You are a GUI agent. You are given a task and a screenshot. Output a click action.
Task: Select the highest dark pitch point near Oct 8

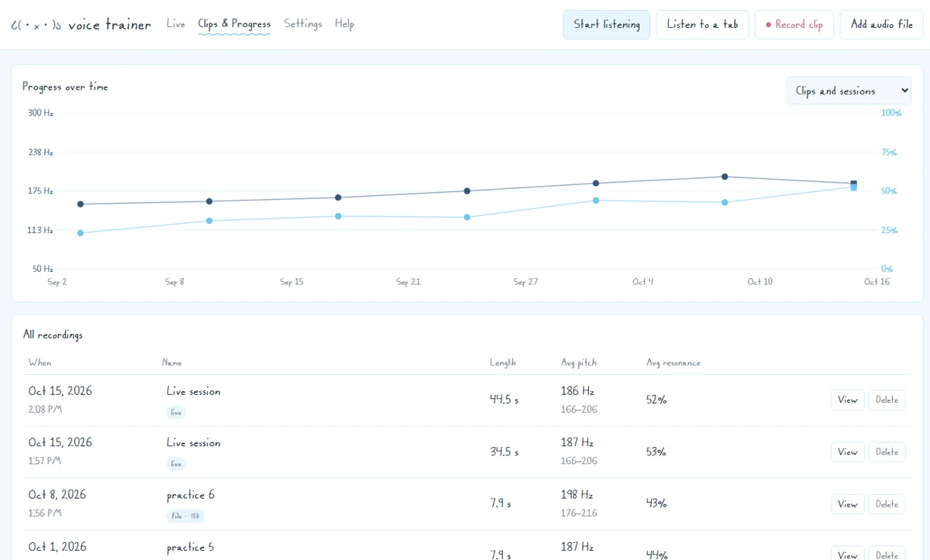point(725,177)
